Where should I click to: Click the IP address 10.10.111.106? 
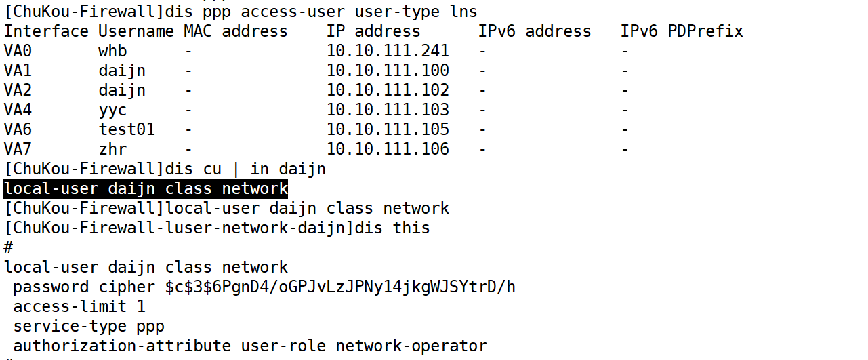pos(388,149)
